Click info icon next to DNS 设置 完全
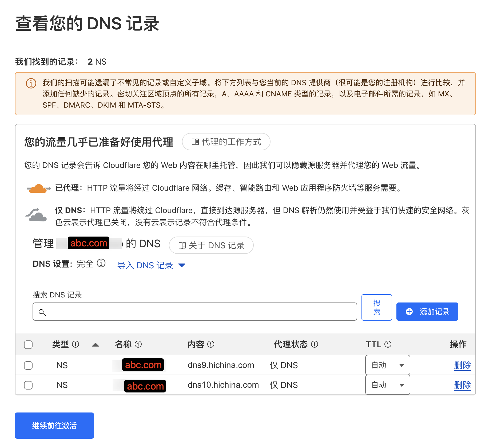The width and height of the screenshot is (485, 448). (101, 263)
